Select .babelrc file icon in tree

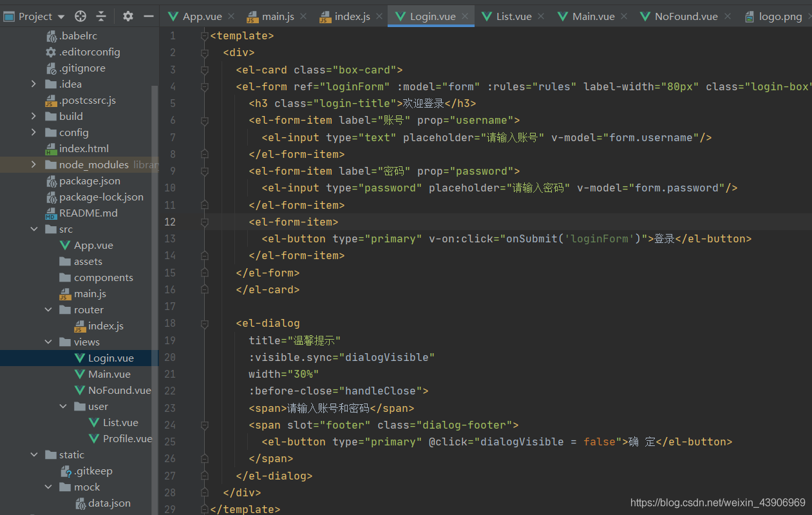(x=51, y=36)
